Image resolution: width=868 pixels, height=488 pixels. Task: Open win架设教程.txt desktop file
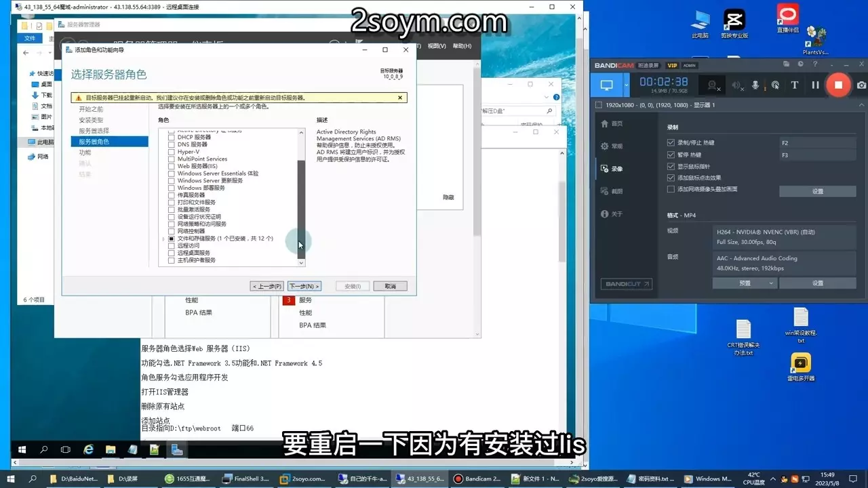tap(801, 325)
